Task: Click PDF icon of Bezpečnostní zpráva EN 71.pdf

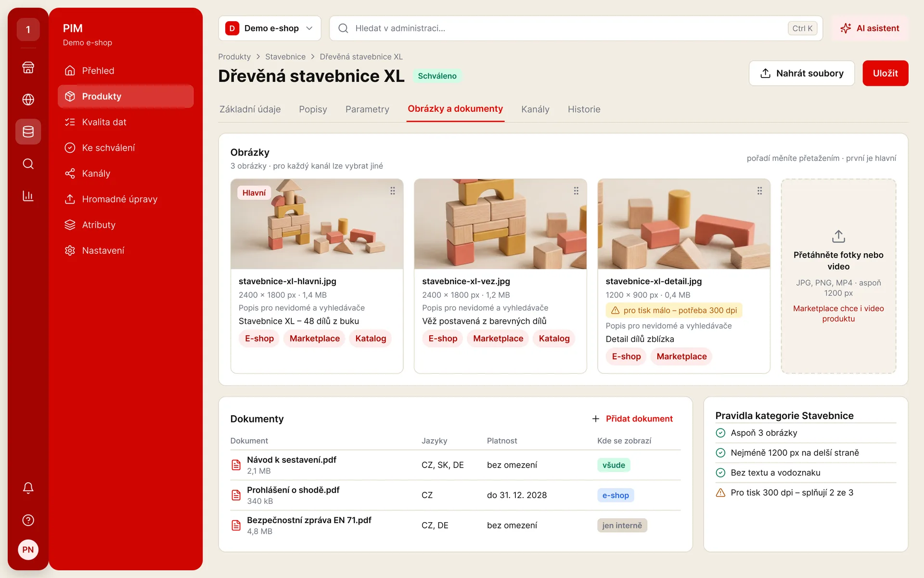Action: point(236,525)
